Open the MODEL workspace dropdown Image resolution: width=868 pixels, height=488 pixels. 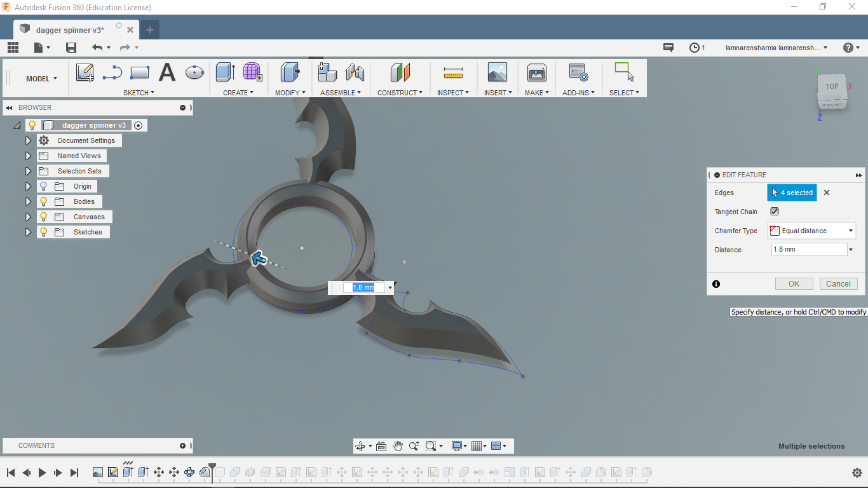pos(41,79)
